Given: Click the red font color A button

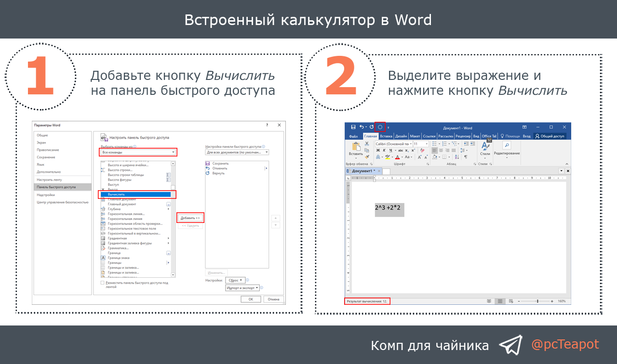Looking at the screenshot, I should [397, 157].
